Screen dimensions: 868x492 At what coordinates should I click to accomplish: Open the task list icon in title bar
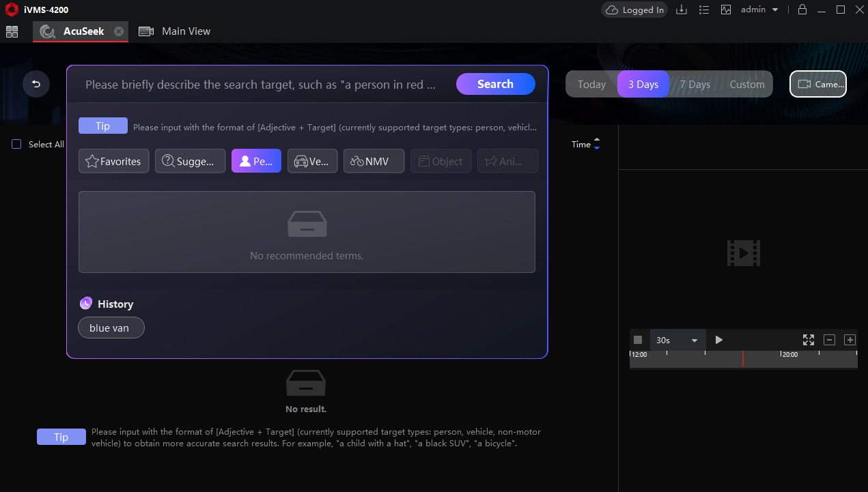(x=704, y=10)
